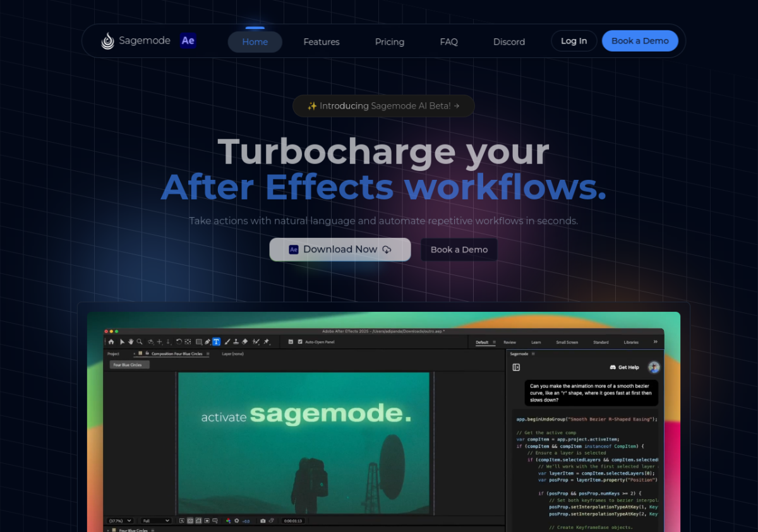This screenshot has width=758, height=532.
Task: Open the Default workspace menu icon
Action: [495, 342]
